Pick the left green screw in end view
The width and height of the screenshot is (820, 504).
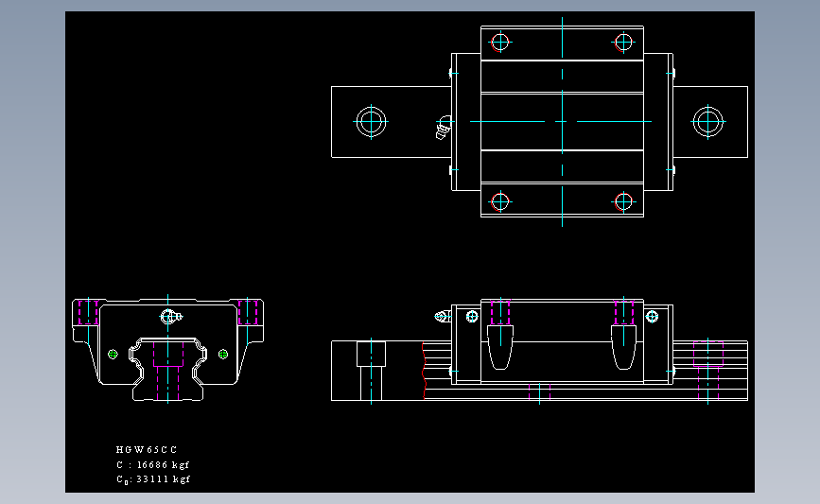pyautogui.click(x=113, y=355)
